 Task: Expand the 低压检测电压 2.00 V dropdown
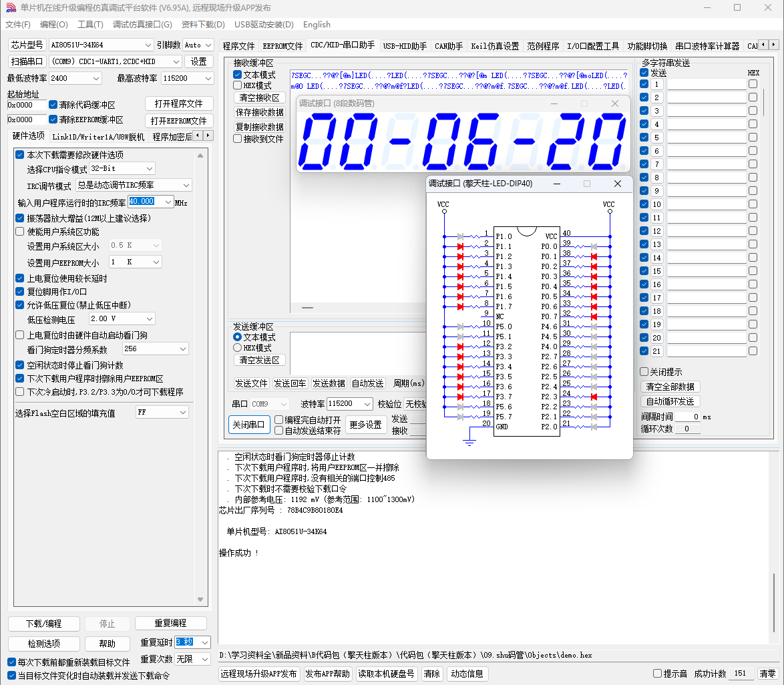click(x=150, y=318)
